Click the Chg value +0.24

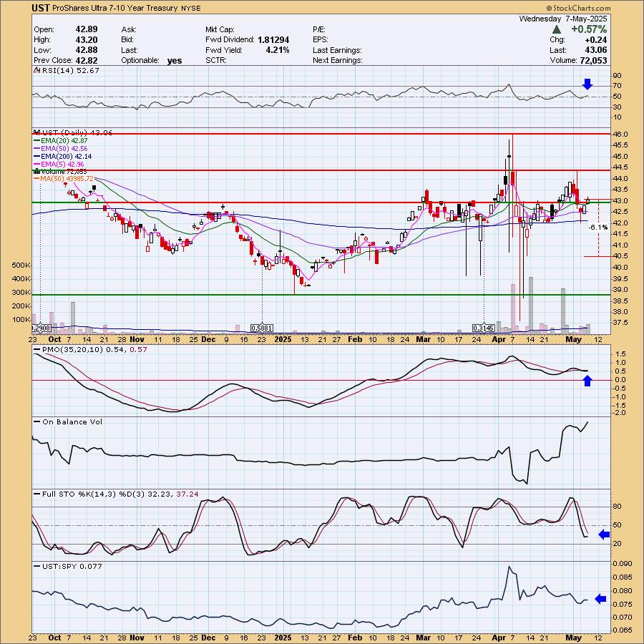(596, 40)
